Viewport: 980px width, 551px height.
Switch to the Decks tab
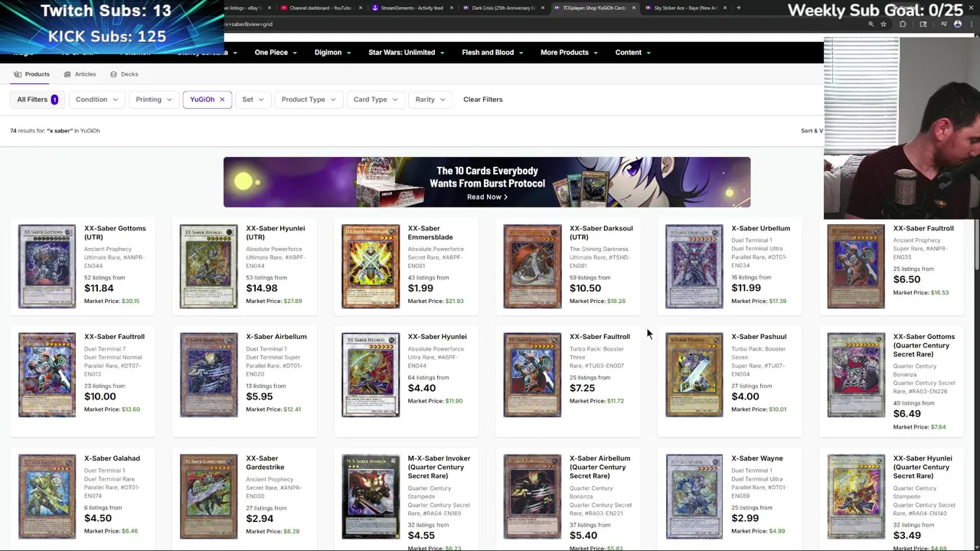(x=124, y=74)
